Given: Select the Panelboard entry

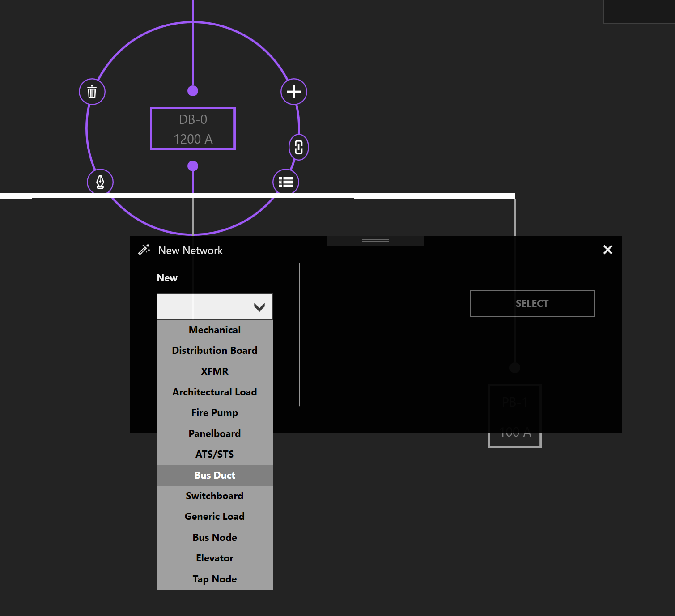Looking at the screenshot, I should pyautogui.click(x=215, y=434).
